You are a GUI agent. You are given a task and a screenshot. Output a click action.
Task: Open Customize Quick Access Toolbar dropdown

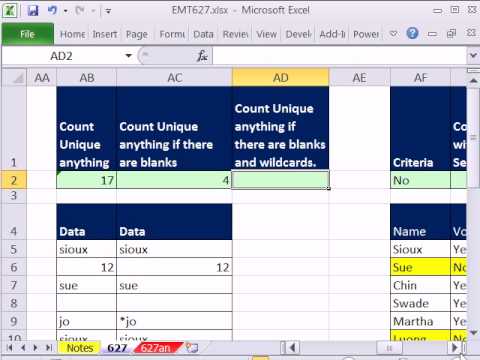coord(108,11)
